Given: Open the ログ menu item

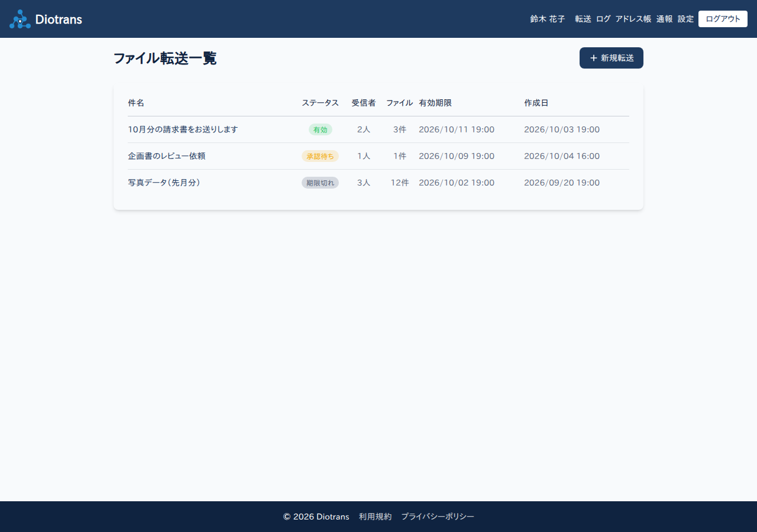Looking at the screenshot, I should pos(603,19).
